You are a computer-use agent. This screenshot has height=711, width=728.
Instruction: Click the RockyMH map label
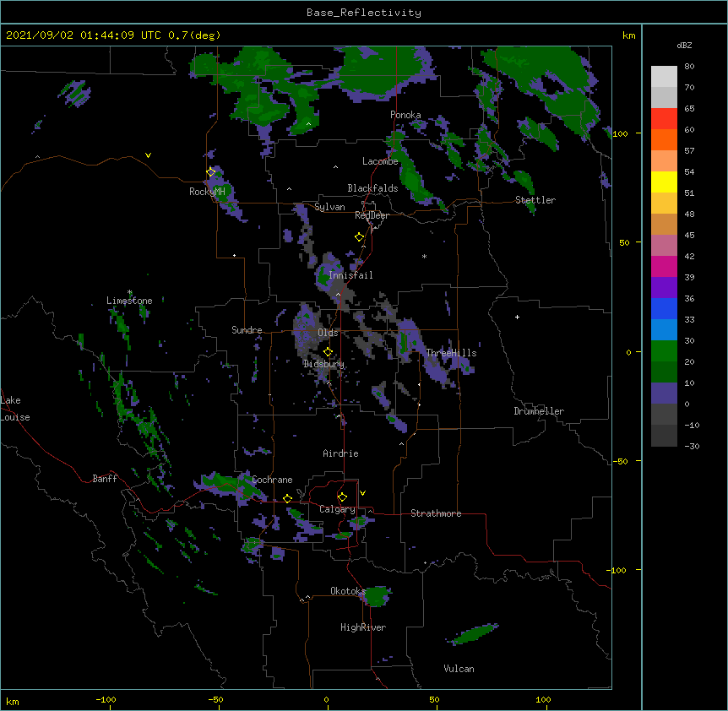[x=207, y=192]
